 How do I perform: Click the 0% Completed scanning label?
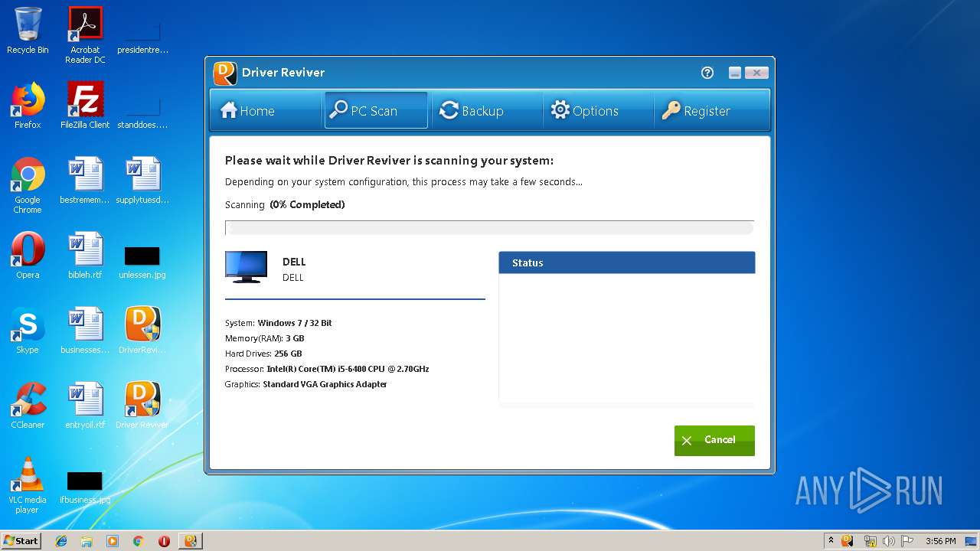click(307, 204)
